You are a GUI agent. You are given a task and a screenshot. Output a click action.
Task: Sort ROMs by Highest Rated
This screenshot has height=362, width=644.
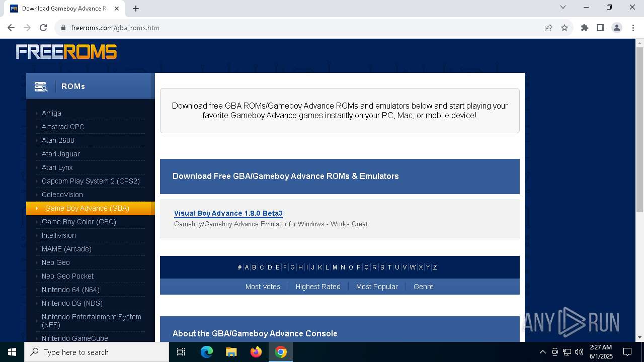coord(318,287)
